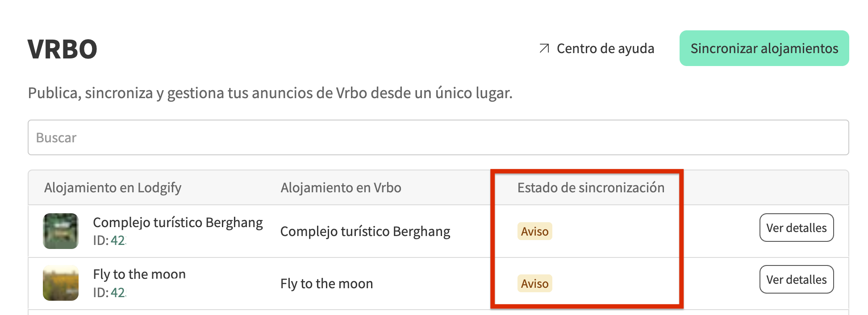Click the Aviso badge for Complejo turístico Berghang
The height and width of the screenshot is (315, 868).
(x=534, y=231)
